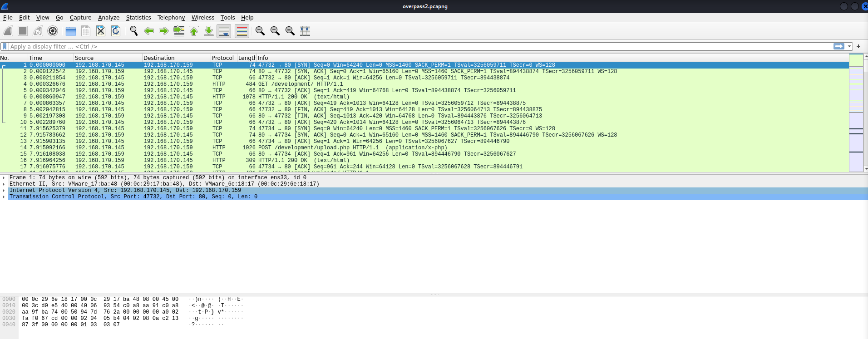
Task: Open the Capture menu
Action: pos(81,18)
